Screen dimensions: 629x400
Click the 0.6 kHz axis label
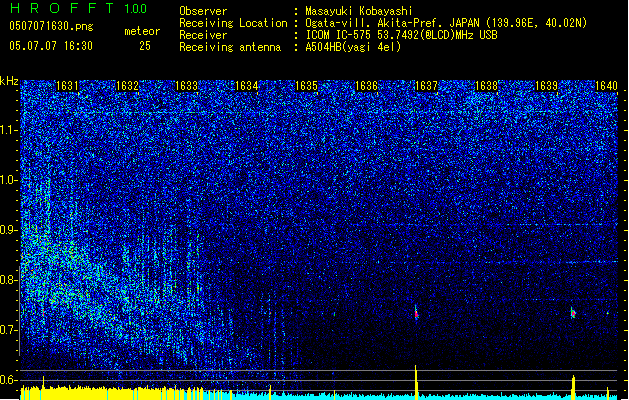(x=9, y=380)
